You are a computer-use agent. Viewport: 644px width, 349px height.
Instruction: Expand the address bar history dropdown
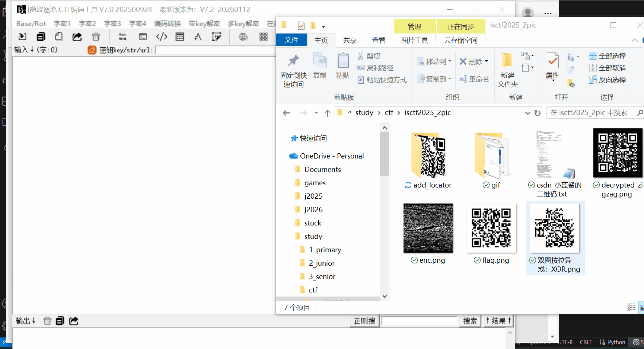click(x=527, y=113)
